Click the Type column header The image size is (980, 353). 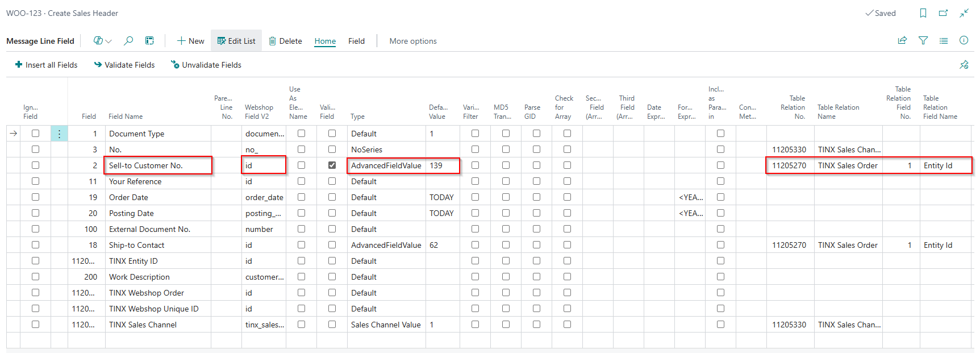point(357,117)
